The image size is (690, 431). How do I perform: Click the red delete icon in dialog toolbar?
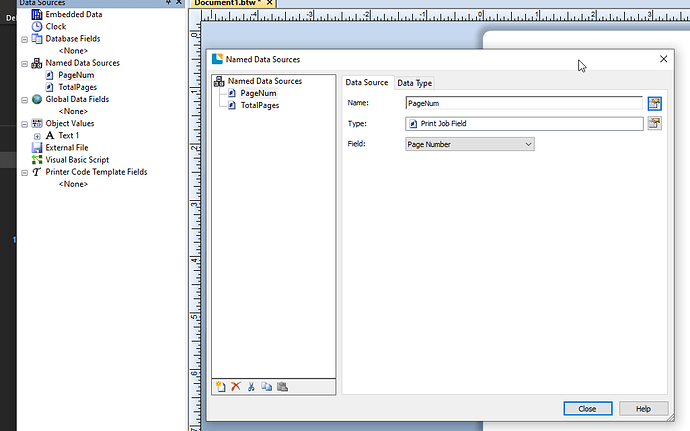tap(236, 387)
